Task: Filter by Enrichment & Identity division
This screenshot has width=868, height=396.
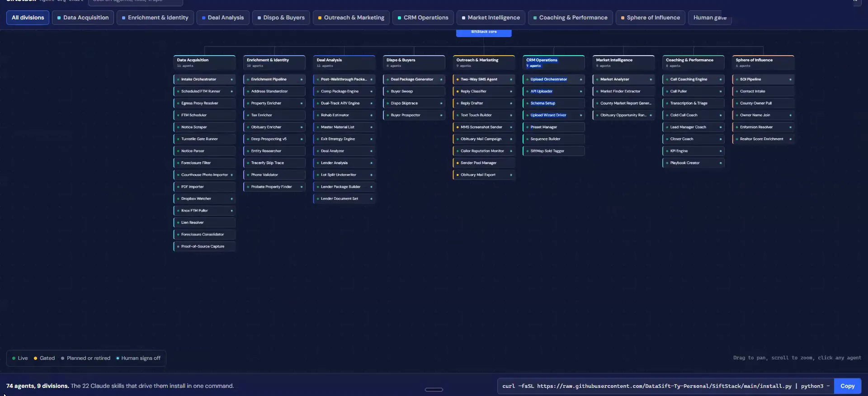Action: coord(155,18)
